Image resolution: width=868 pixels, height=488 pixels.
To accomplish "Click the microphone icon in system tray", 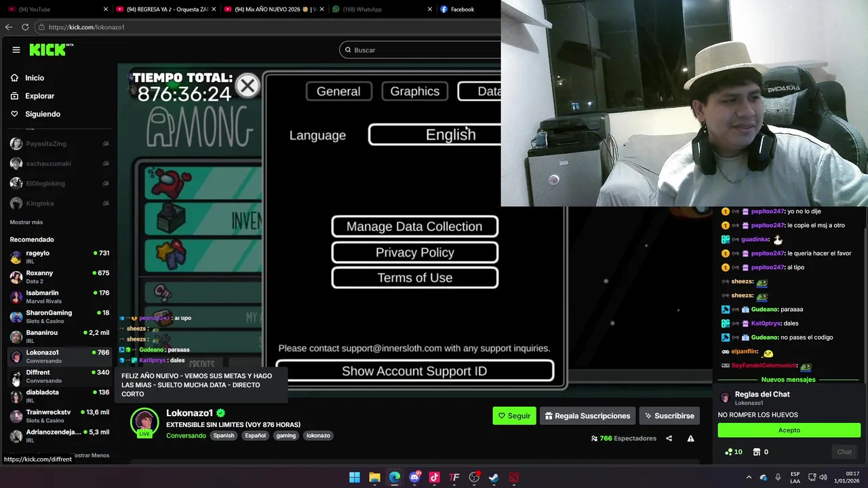I will 778,477.
